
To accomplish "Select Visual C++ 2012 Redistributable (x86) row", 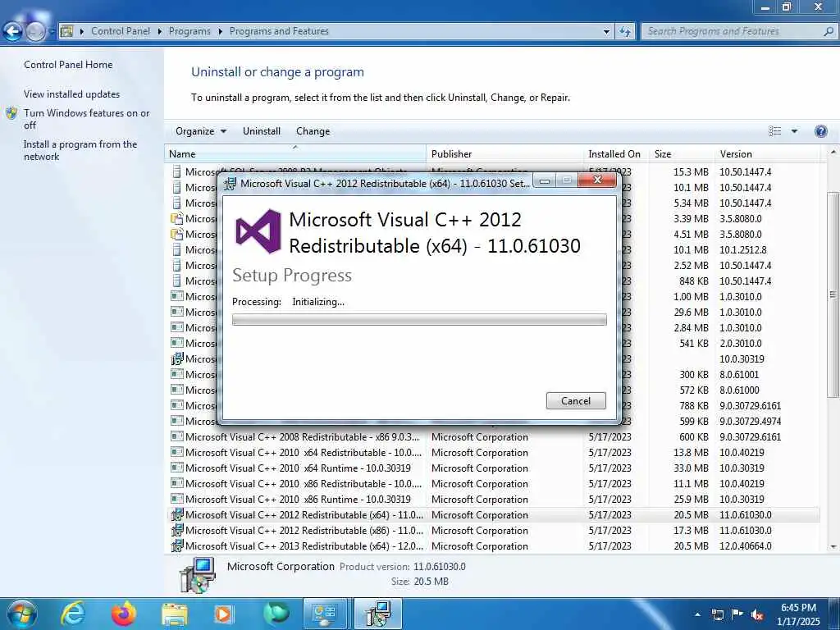I will 493,531.
